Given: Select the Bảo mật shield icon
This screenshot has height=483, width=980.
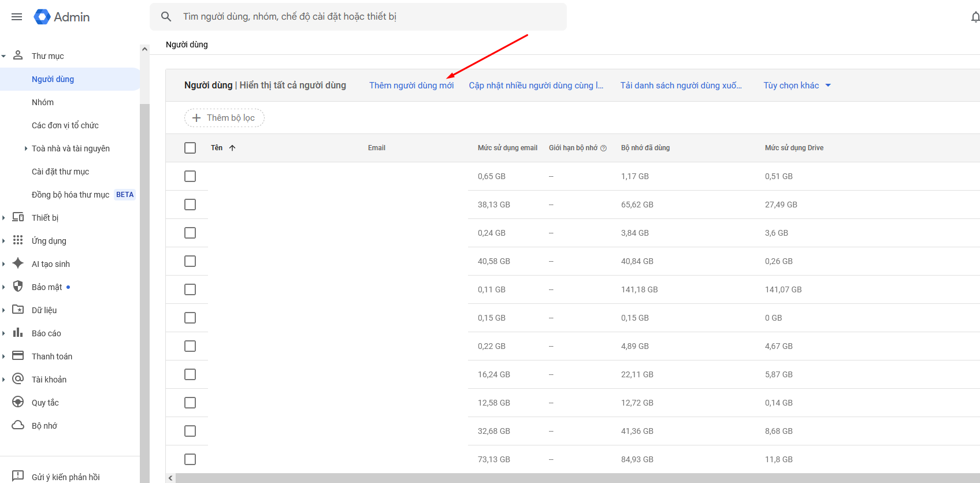Looking at the screenshot, I should [x=18, y=287].
